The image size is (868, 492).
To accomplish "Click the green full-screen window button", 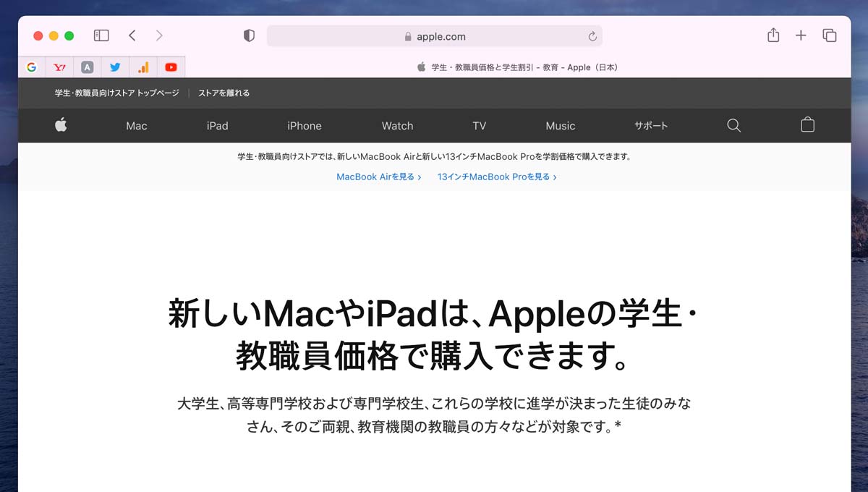I will pyautogui.click(x=69, y=35).
